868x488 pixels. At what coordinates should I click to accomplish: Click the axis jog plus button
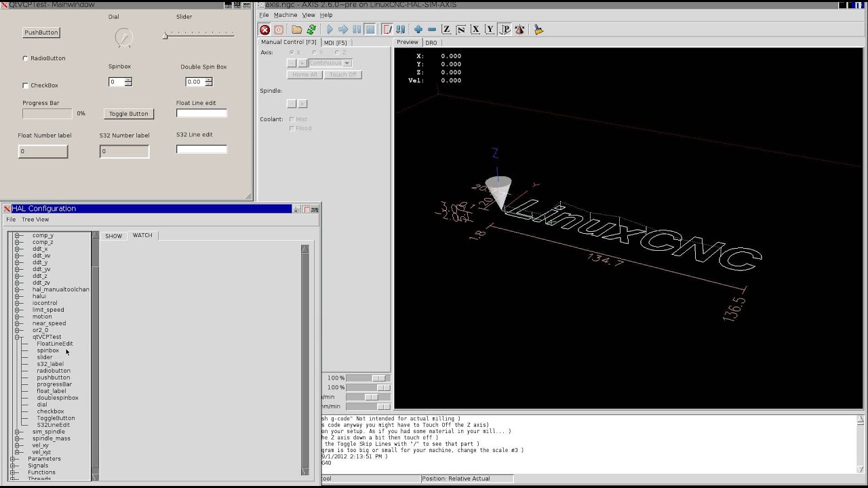tap(302, 63)
